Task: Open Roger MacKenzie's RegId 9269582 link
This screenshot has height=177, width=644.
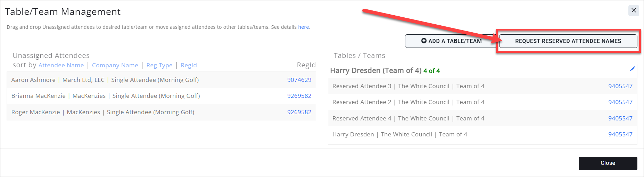Action: coord(299,112)
